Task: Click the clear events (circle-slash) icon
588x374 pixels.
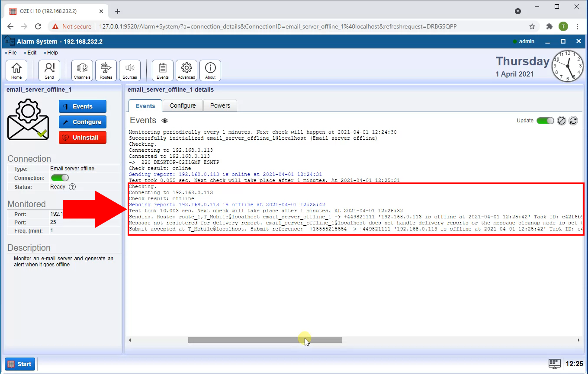Action: [x=562, y=121]
